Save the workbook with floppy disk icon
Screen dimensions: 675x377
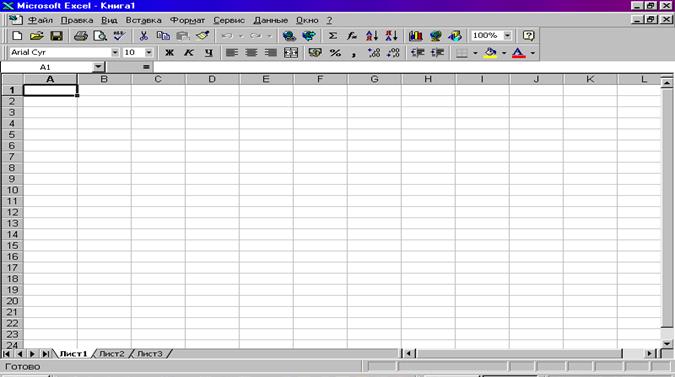[56, 36]
